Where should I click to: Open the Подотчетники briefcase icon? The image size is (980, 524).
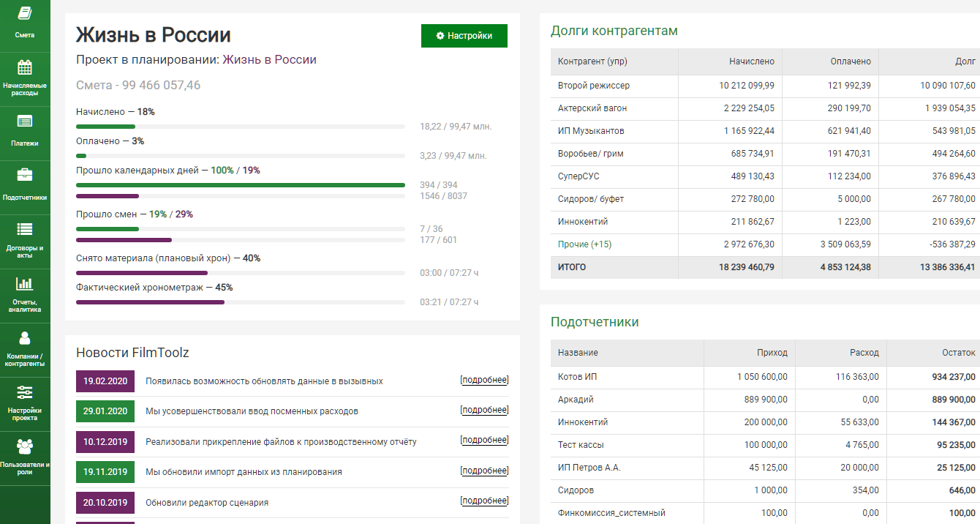coord(25,175)
